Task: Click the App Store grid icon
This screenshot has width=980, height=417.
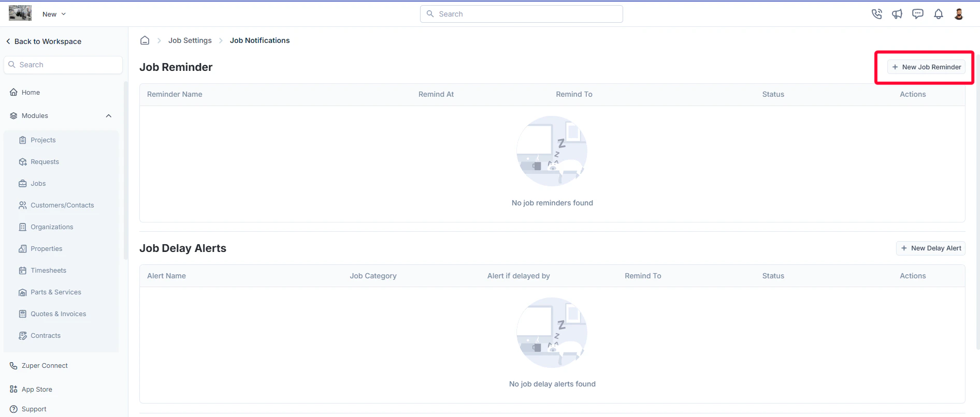Action: click(x=13, y=390)
